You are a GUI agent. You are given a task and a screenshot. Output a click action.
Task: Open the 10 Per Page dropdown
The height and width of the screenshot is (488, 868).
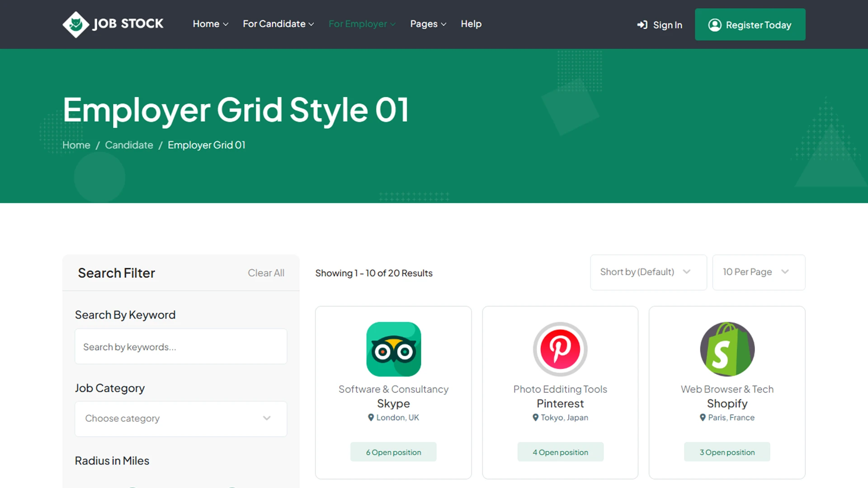[759, 272]
